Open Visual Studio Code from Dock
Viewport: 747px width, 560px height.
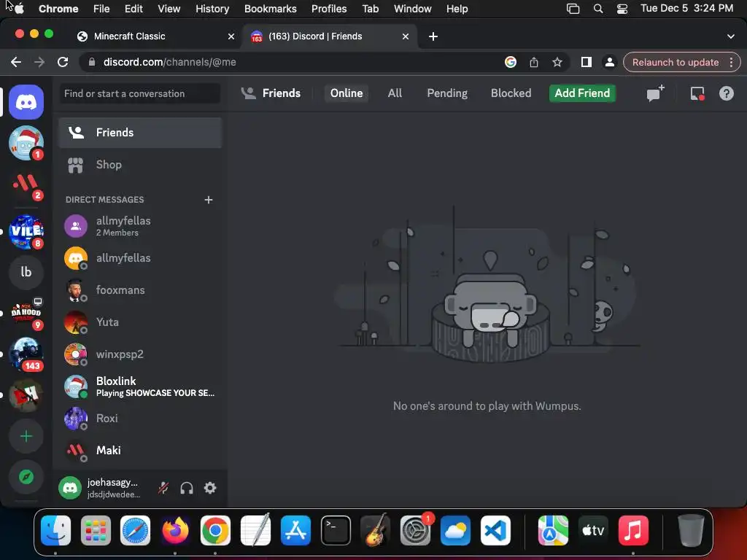[495, 530]
